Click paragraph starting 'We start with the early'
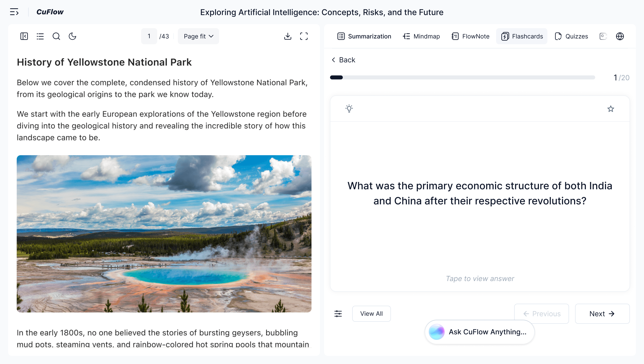This screenshot has width=644, height=364. pyautogui.click(x=162, y=126)
